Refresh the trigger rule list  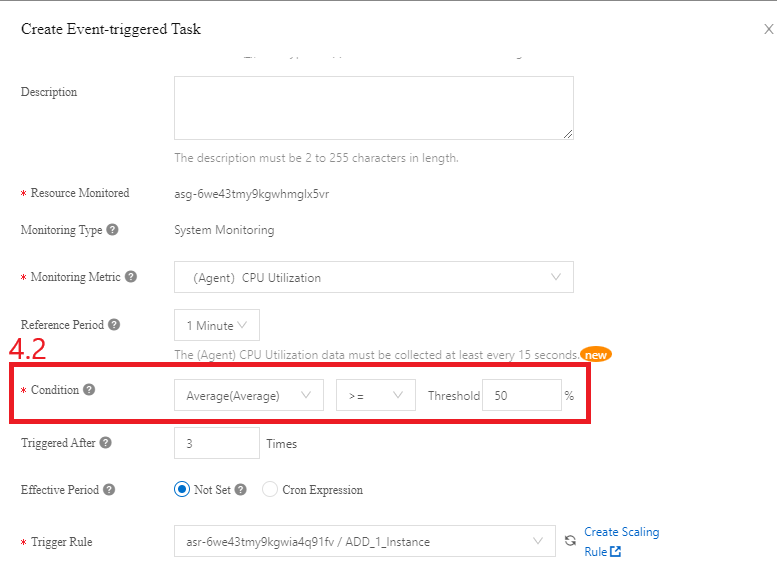click(x=570, y=541)
